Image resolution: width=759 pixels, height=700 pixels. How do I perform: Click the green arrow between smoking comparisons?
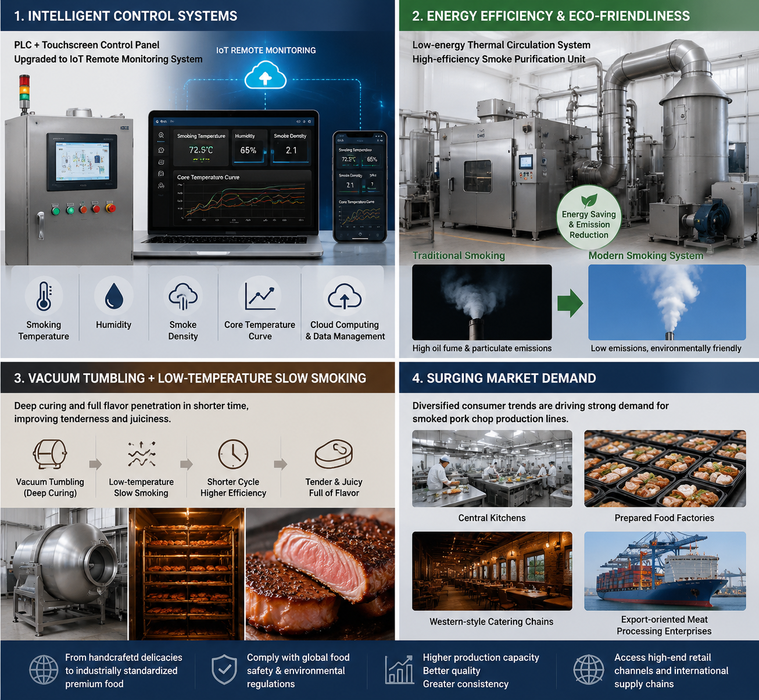pyautogui.click(x=570, y=303)
